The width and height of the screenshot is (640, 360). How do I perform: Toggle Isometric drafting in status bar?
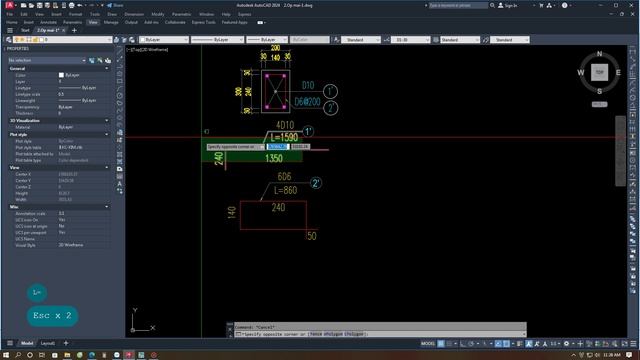click(484, 344)
